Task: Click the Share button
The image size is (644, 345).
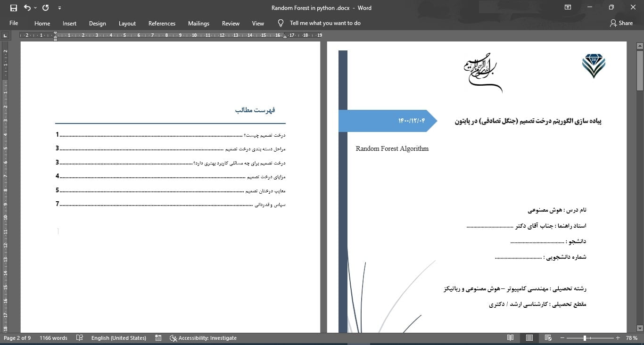Action: pos(621,23)
